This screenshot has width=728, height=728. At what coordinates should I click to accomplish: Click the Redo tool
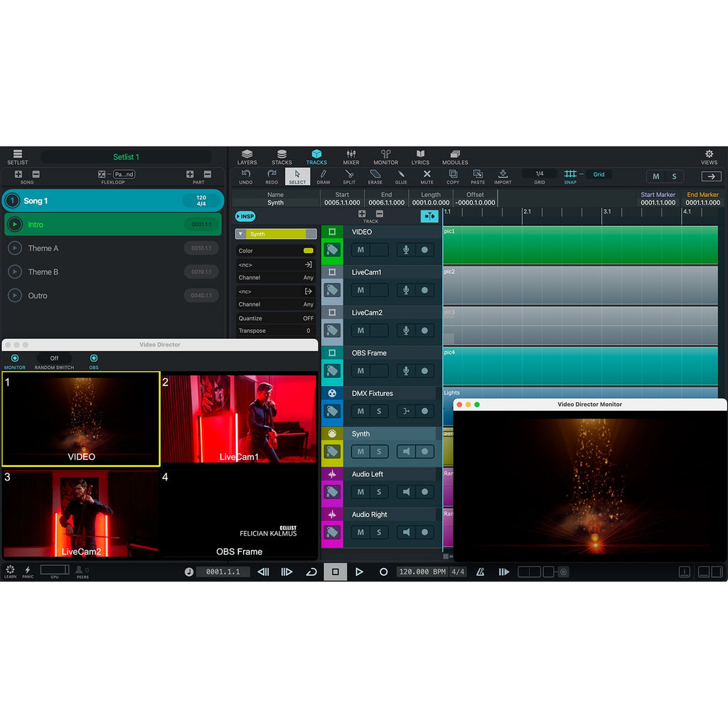click(272, 176)
